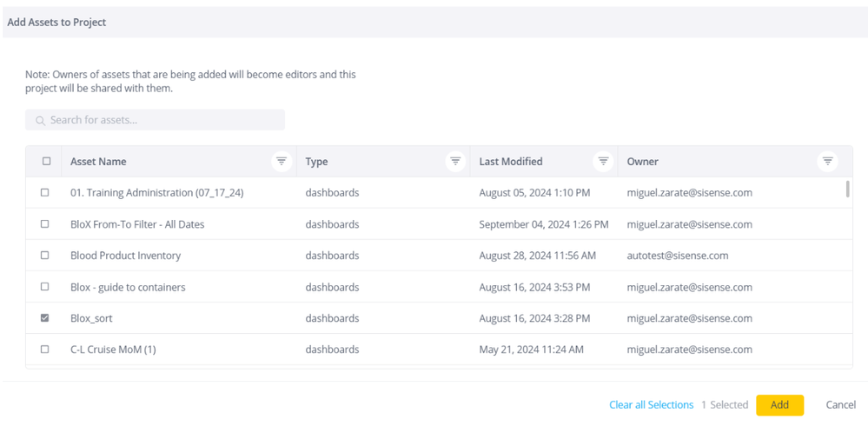Toggle the select-all checkbox in header

point(46,162)
